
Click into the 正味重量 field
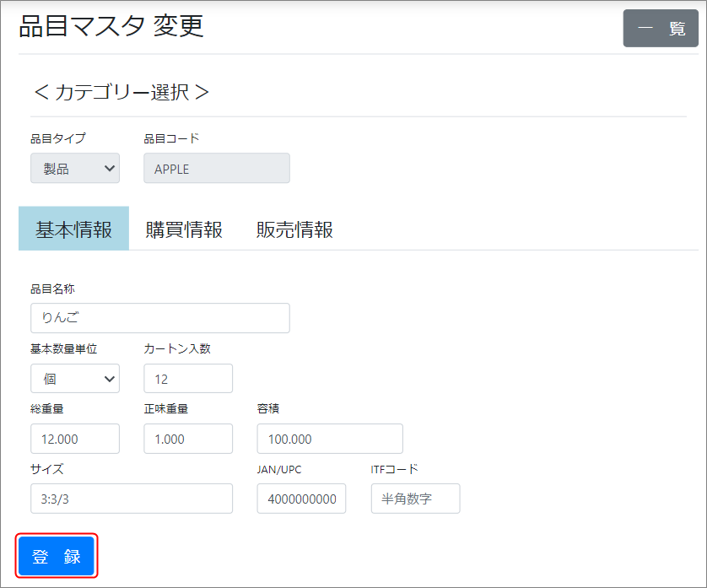point(188,439)
